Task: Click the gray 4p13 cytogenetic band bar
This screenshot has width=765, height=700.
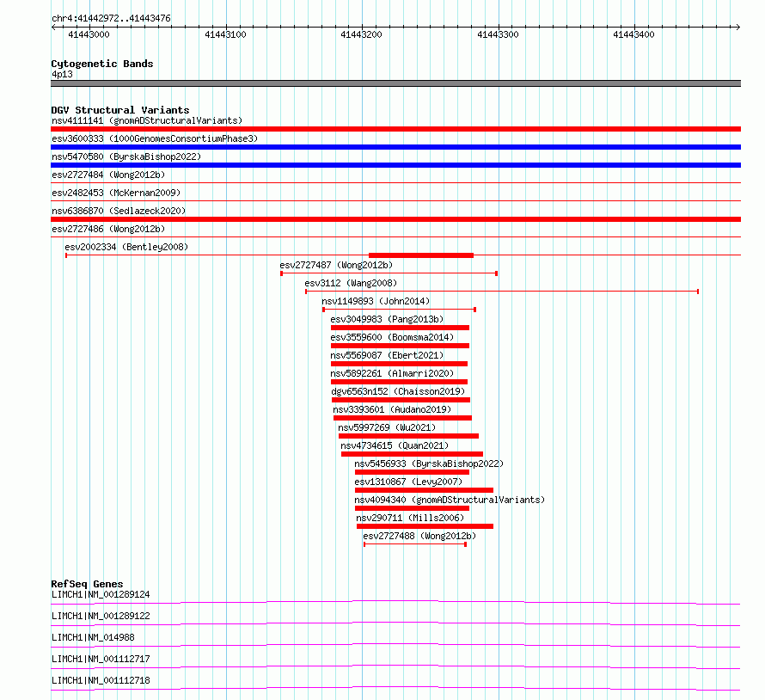Action: pyautogui.click(x=395, y=83)
